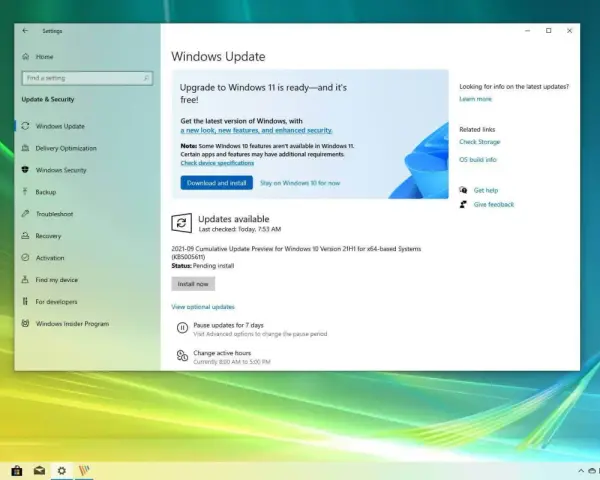Open View optional updates link

[x=203, y=307]
